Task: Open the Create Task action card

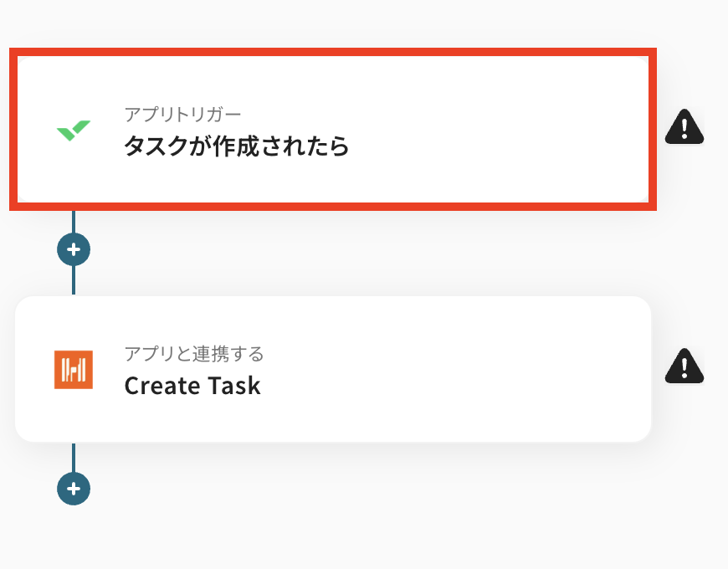Action: 333,369
